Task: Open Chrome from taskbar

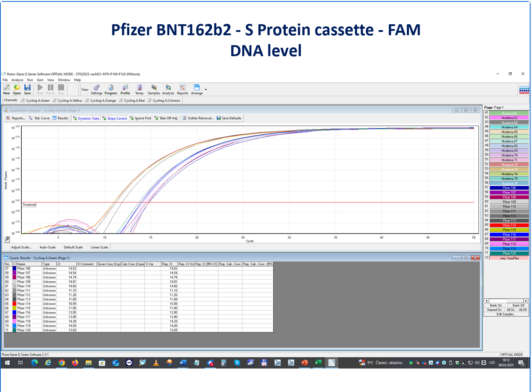Action: (x=62, y=363)
